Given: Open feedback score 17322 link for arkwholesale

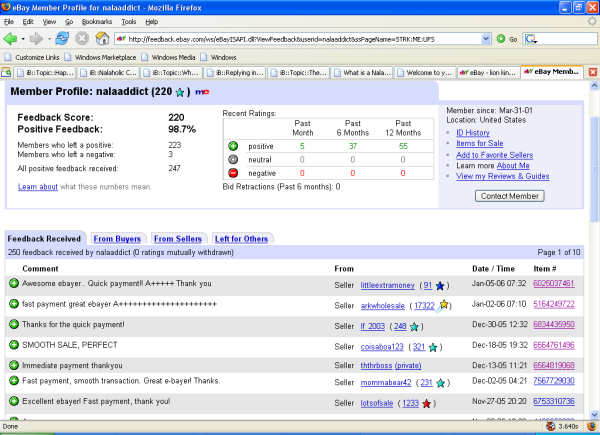Looking at the screenshot, I should (x=424, y=306).
